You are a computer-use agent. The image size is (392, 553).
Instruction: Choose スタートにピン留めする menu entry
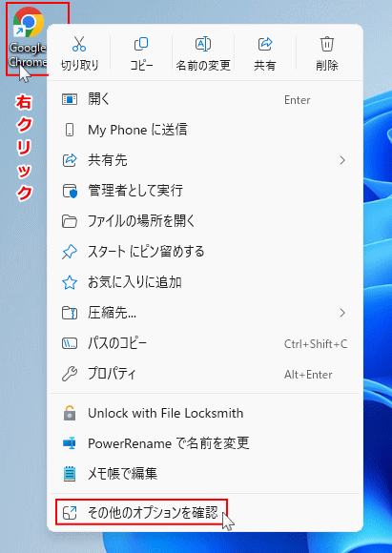205,252
